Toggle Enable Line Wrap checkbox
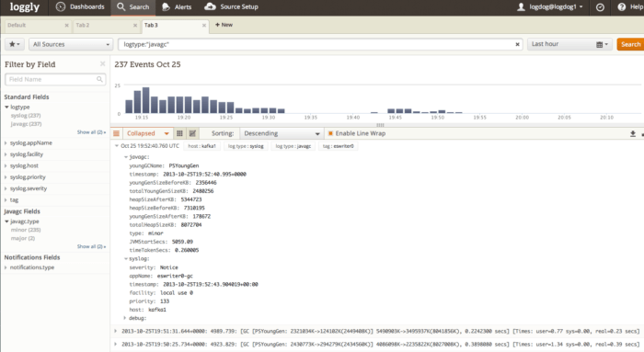Viewport: 644px width, 352px height. point(330,133)
